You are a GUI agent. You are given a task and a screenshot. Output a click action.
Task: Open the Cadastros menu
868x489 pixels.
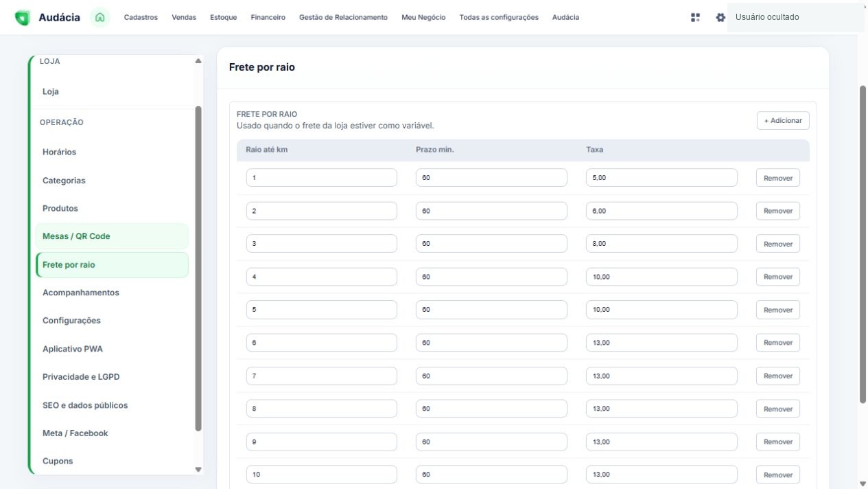click(141, 18)
